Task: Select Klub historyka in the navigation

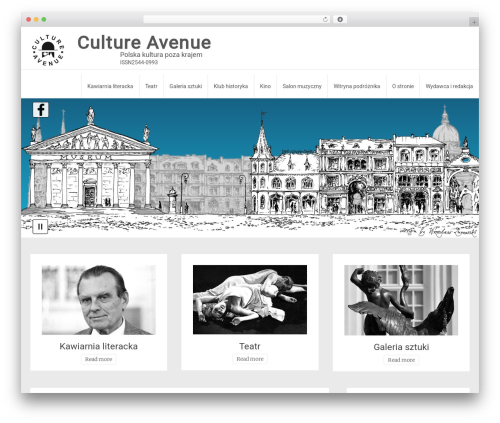Action: pos(231,86)
